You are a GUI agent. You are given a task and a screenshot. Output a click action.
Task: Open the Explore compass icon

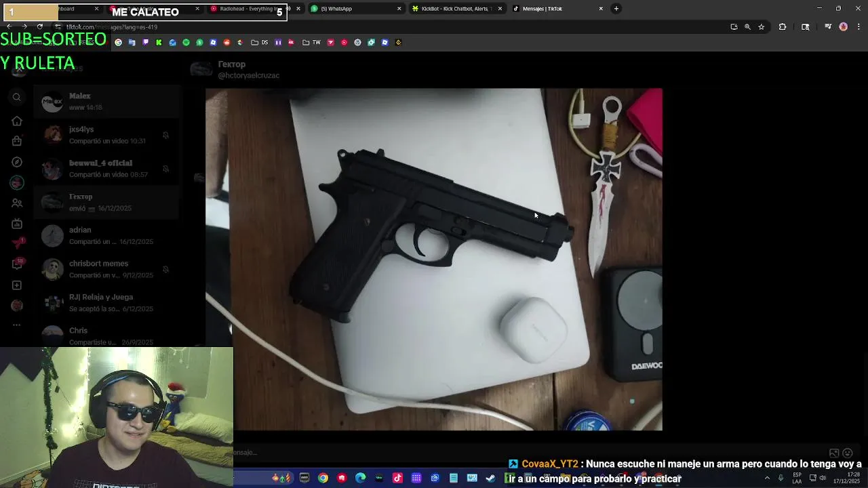tap(17, 162)
